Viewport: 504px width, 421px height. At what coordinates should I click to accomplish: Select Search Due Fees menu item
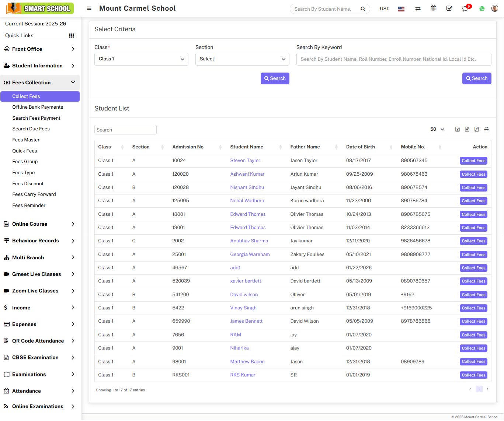31,129
